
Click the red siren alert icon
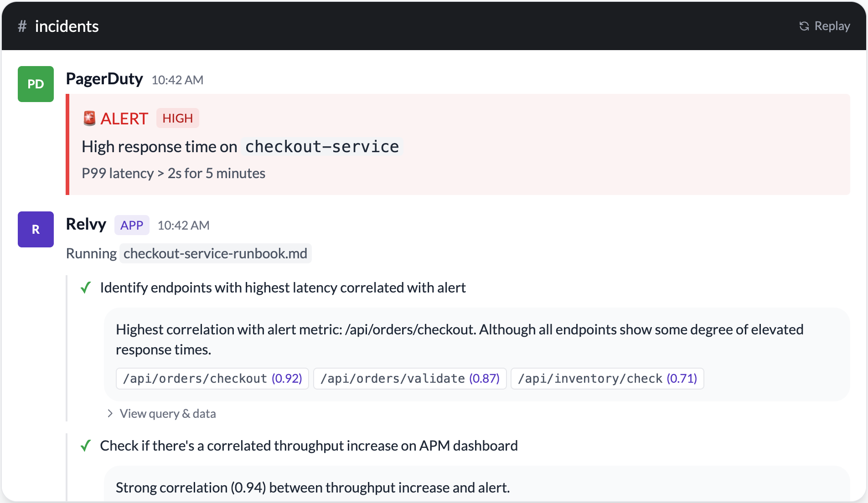pos(89,118)
